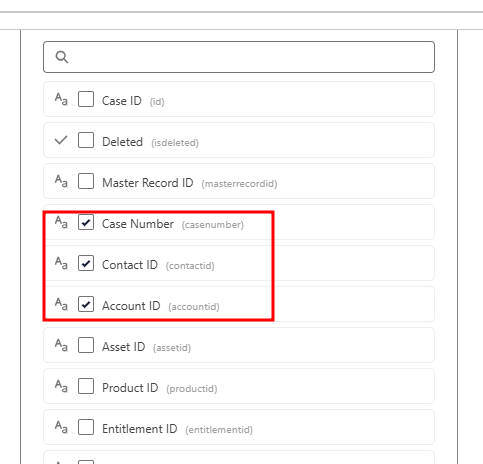This screenshot has width=483, height=464.
Task: Select the Entitlement ID field row
Action: point(239,427)
